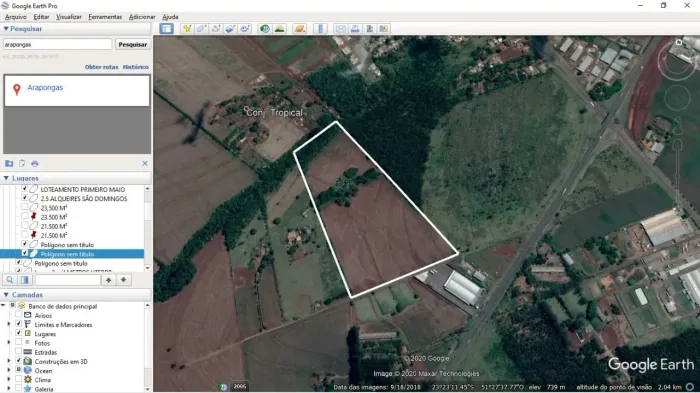The height and width of the screenshot is (393, 700).
Task: Open the ruler measurement tool
Action: pos(320,29)
